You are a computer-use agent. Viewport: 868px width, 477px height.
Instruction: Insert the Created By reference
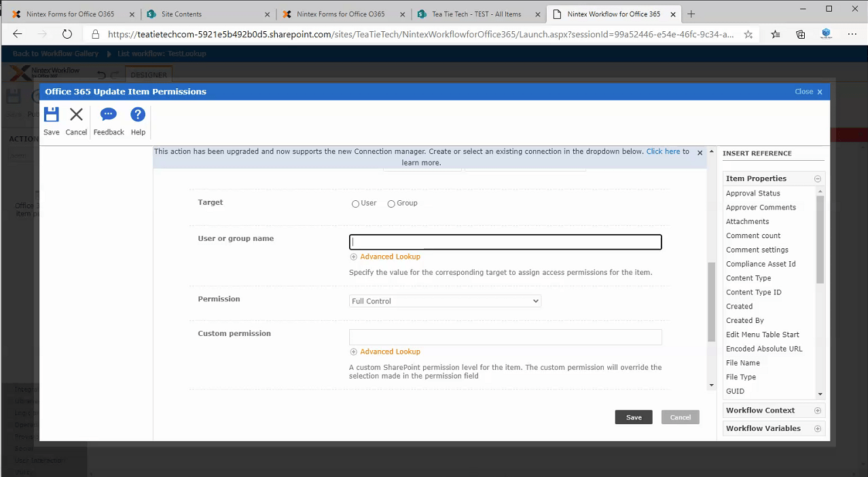tap(744, 321)
